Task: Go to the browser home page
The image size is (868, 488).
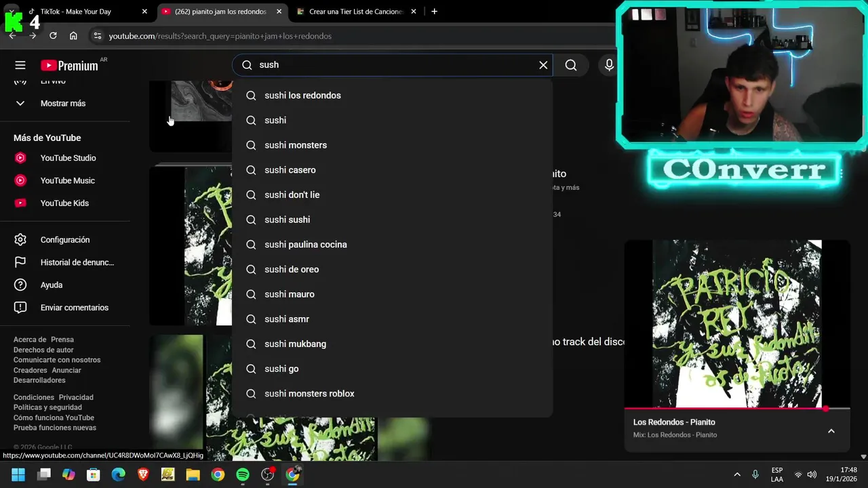Action: (73, 36)
